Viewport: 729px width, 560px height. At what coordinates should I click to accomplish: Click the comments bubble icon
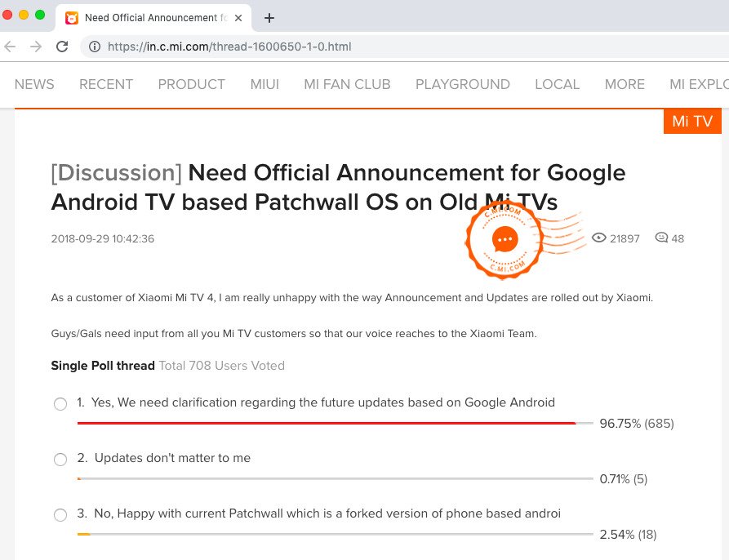(661, 238)
